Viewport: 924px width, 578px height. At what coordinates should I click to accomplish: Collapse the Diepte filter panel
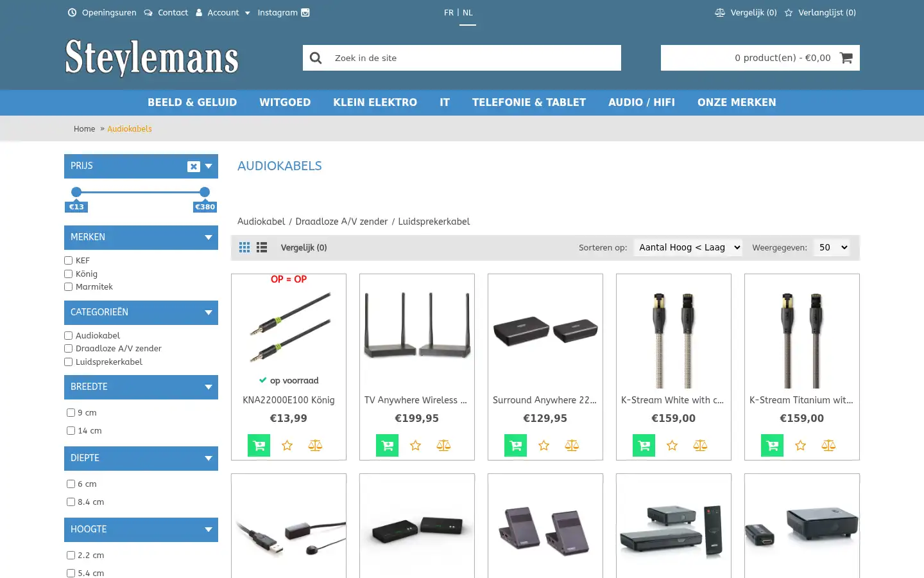(209, 459)
